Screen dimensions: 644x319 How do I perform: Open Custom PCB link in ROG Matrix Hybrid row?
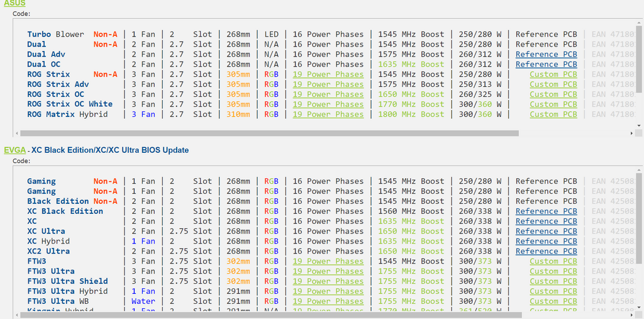tap(553, 115)
